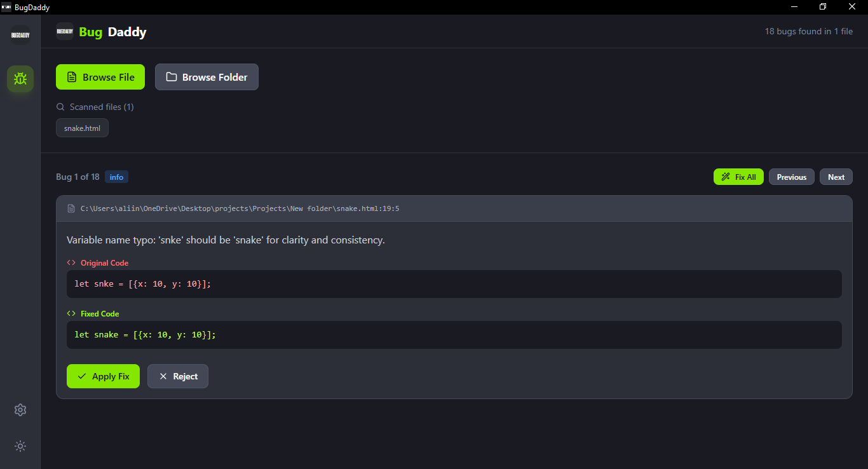The image size is (868, 469).
Task: Click the BugDaddy logo beside header title
Action: click(x=65, y=32)
